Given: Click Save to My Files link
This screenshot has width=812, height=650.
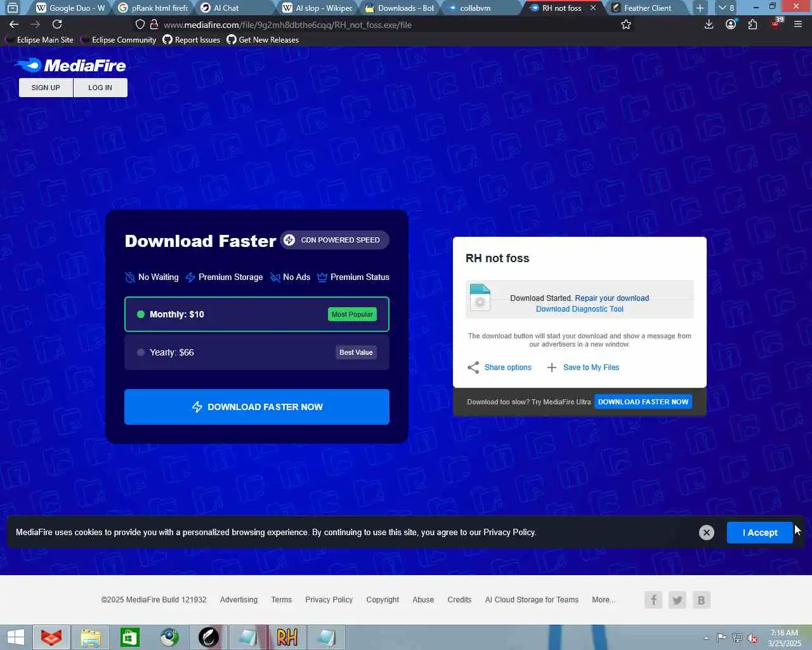Looking at the screenshot, I should tap(591, 368).
